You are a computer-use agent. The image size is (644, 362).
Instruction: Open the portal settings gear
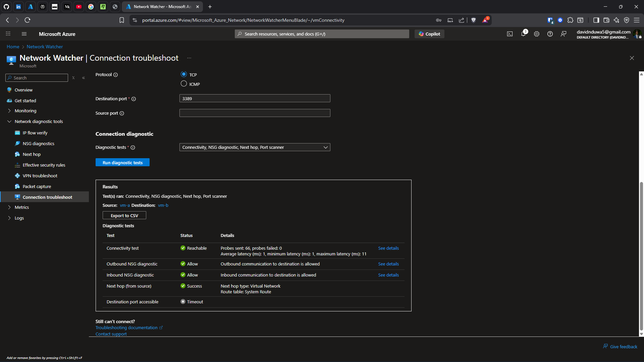(537, 34)
